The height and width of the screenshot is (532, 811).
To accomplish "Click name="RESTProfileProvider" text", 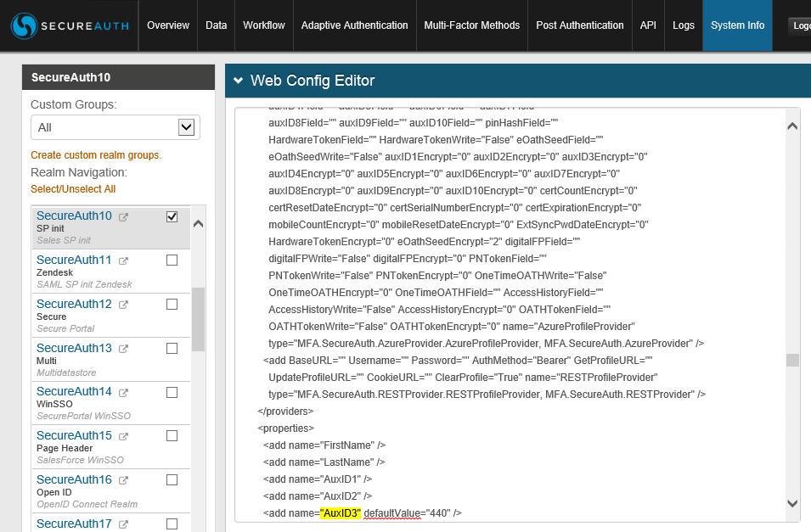I will pos(591,378).
